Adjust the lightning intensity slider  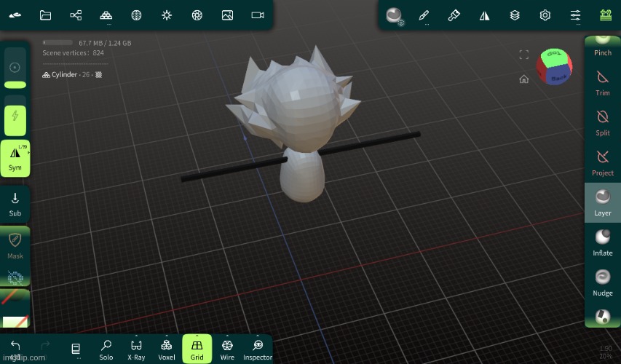pos(15,116)
